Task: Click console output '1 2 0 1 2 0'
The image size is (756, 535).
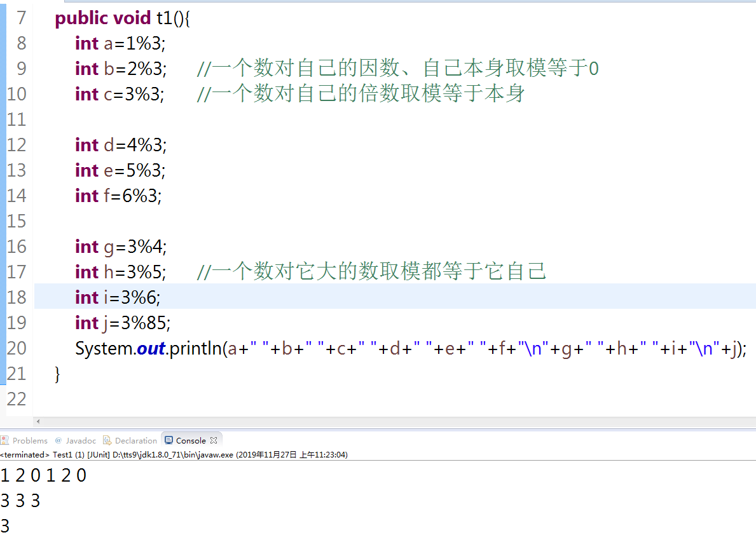Action: [43, 476]
